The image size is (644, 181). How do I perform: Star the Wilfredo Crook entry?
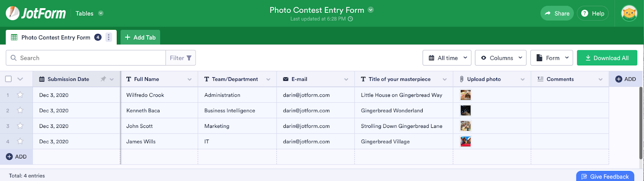(20, 95)
